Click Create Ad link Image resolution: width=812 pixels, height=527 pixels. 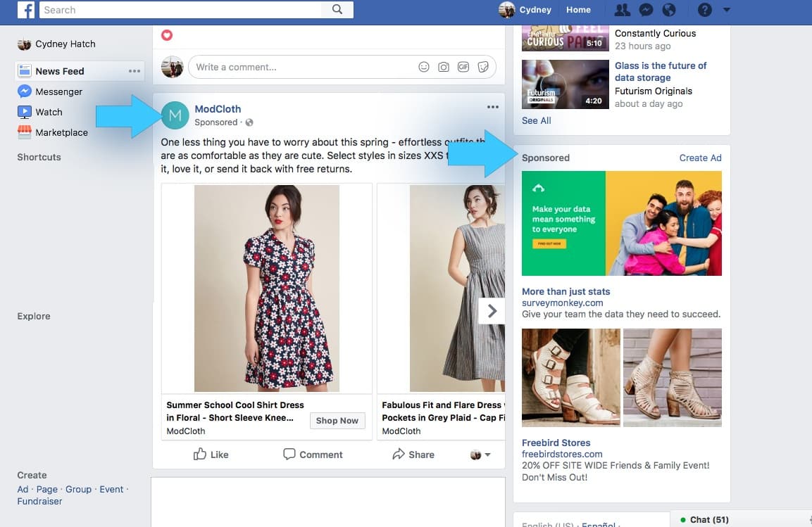coord(700,158)
